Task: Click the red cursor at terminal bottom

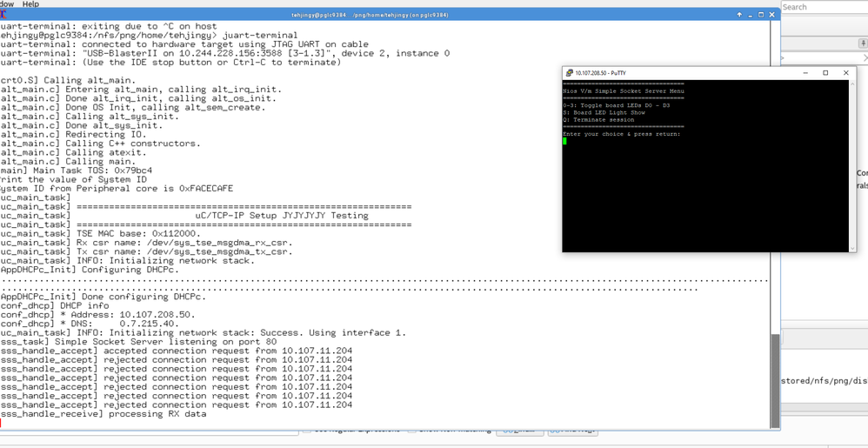Action: 1,423
